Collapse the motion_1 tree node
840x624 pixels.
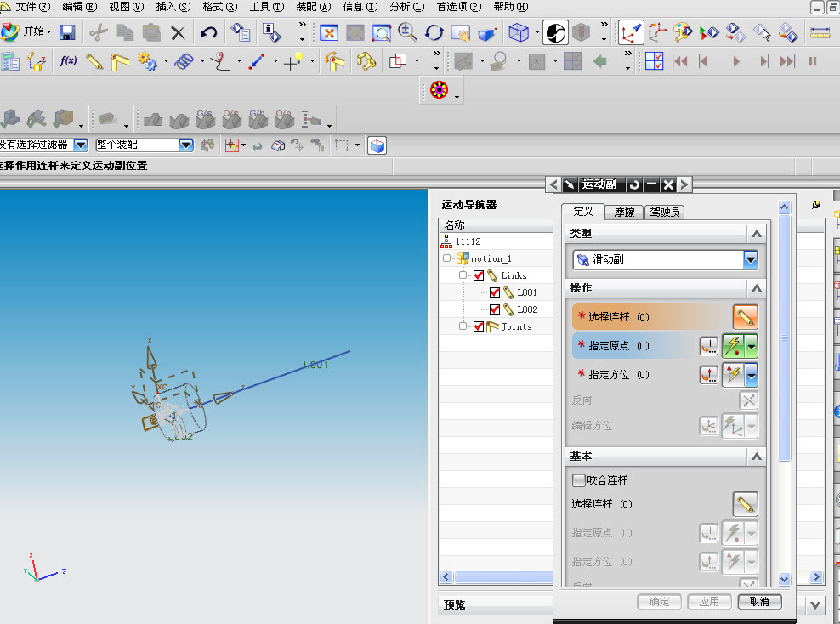[x=447, y=258]
